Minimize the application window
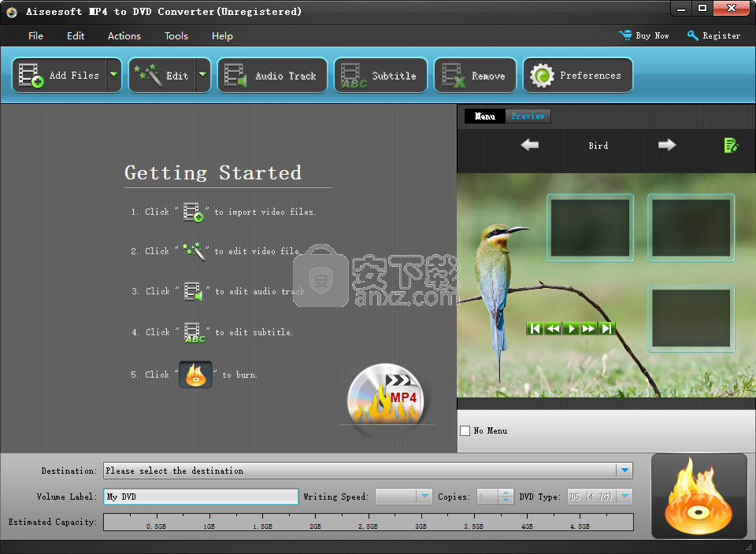 click(x=680, y=8)
